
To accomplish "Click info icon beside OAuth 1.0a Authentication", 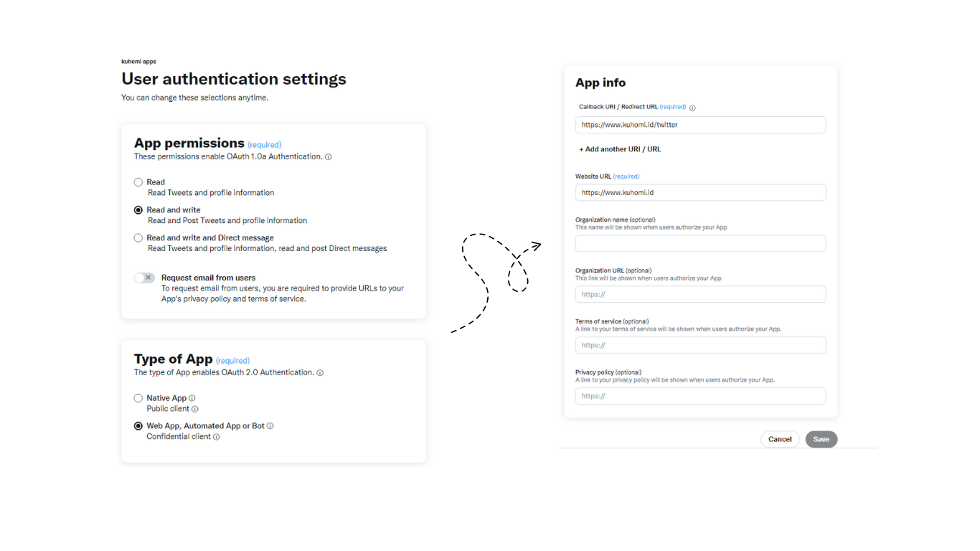I will point(329,157).
